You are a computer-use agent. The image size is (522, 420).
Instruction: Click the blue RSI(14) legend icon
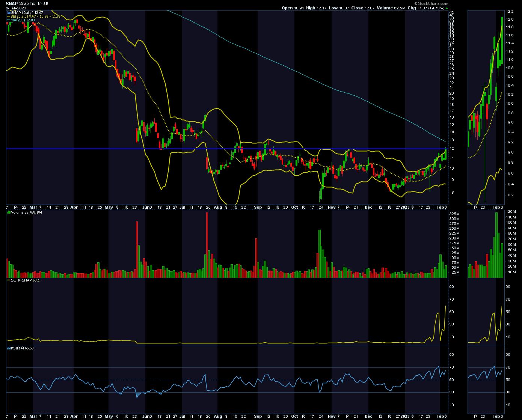(8, 348)
